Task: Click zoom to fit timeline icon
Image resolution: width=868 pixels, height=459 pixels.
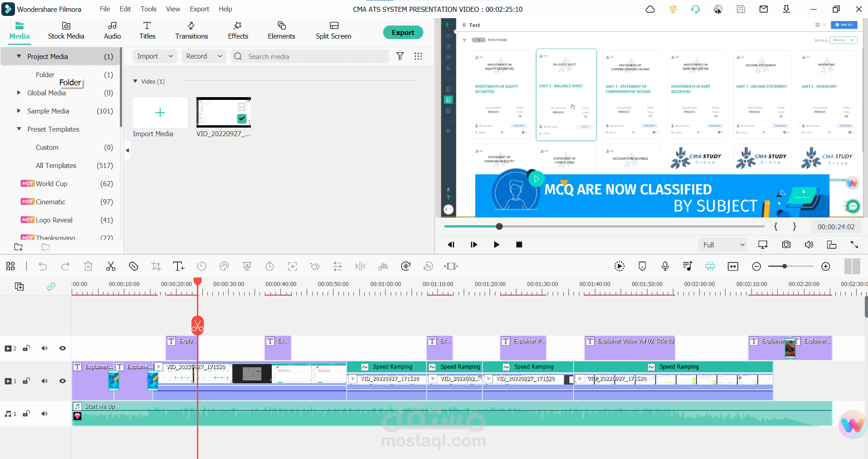Action: point(733,267)
